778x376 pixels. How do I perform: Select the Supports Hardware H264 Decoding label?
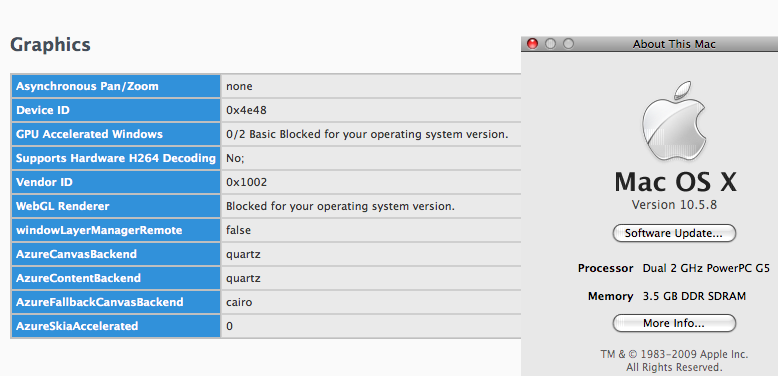click(x=116, y=158)
